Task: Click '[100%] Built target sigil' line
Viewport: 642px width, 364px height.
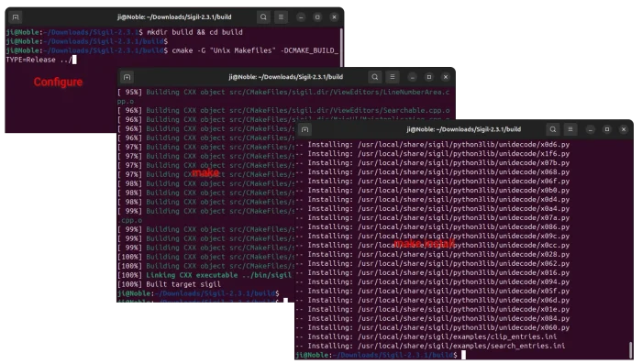Action: (169, 284)
